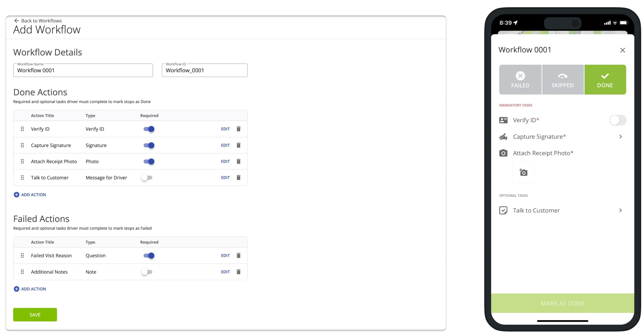Tap the add photo camera icon
Viewport: 644px width, 335px height.
524,173
